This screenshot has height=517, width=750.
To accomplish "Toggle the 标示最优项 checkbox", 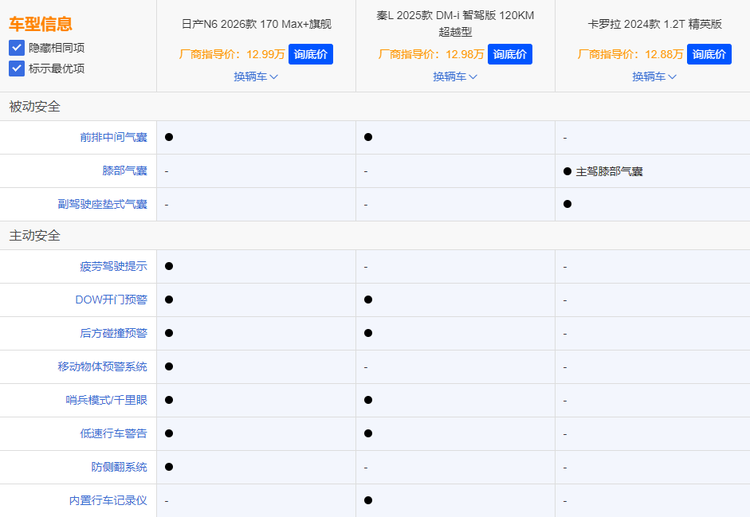I will (17, 68).
